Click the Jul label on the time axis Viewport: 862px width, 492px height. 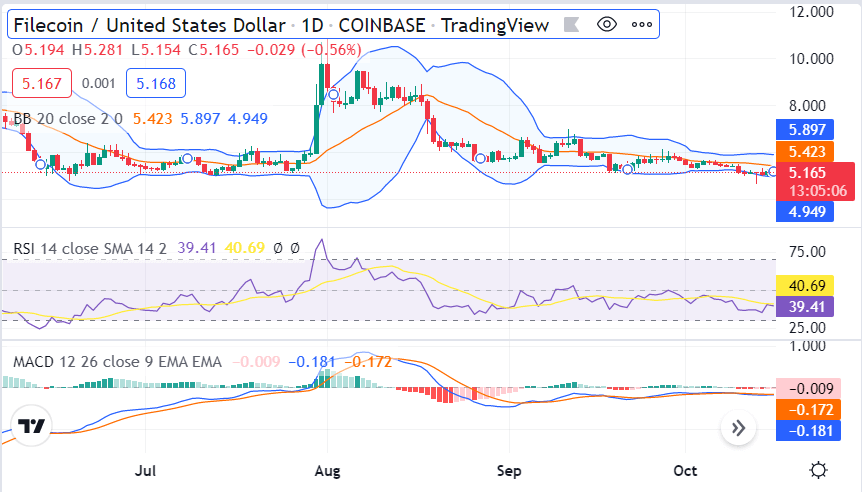145,471
